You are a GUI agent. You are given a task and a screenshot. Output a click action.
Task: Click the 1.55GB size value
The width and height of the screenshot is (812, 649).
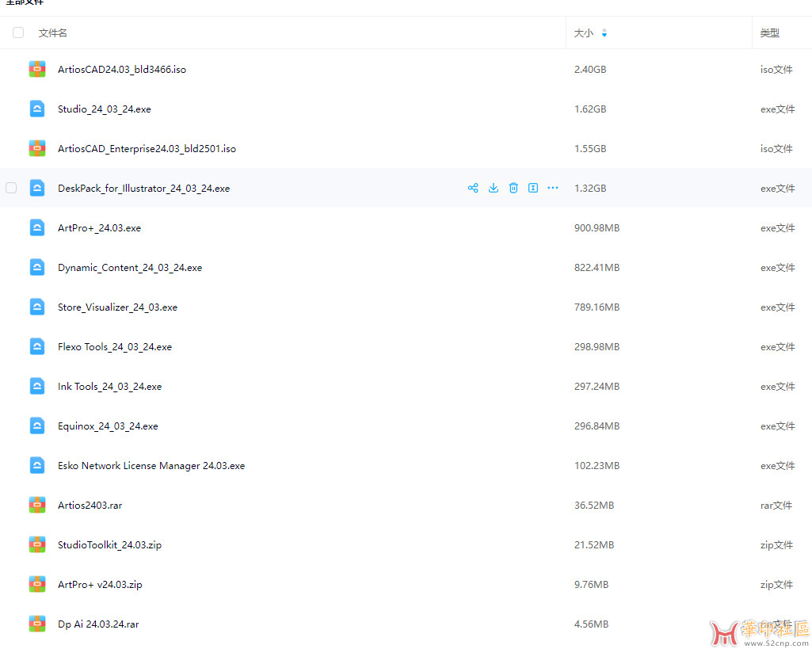590,149
